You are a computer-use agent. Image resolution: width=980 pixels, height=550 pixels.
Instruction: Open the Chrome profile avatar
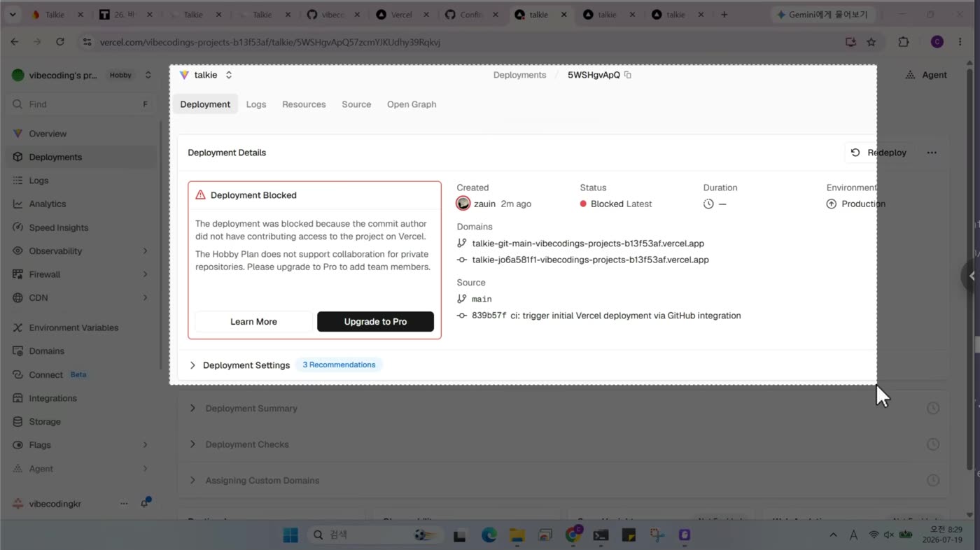pyautogui.click(x=937, y=42)
